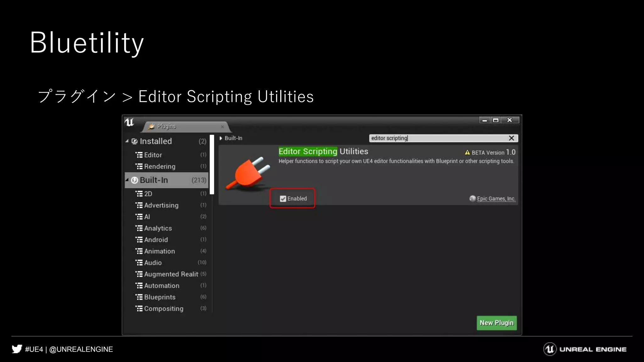The width and height of the screenshot is (644, 362).
Task: Open the AI plugin category
Action: [x=171, y=217]
